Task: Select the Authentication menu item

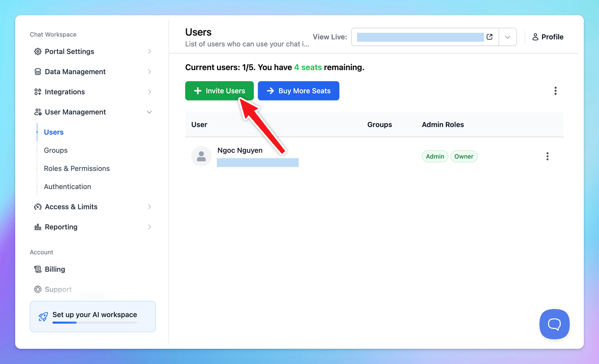Action: (x=67, y=186)
